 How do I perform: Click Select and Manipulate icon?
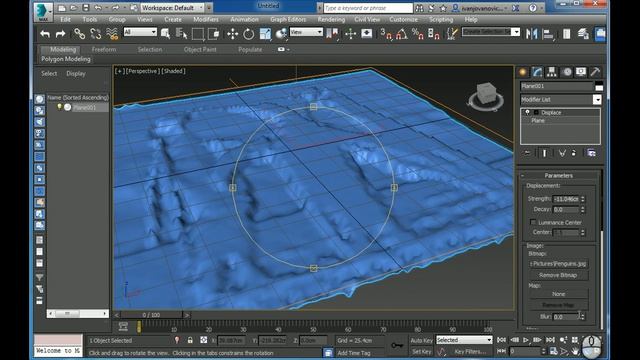coord(350,34)
